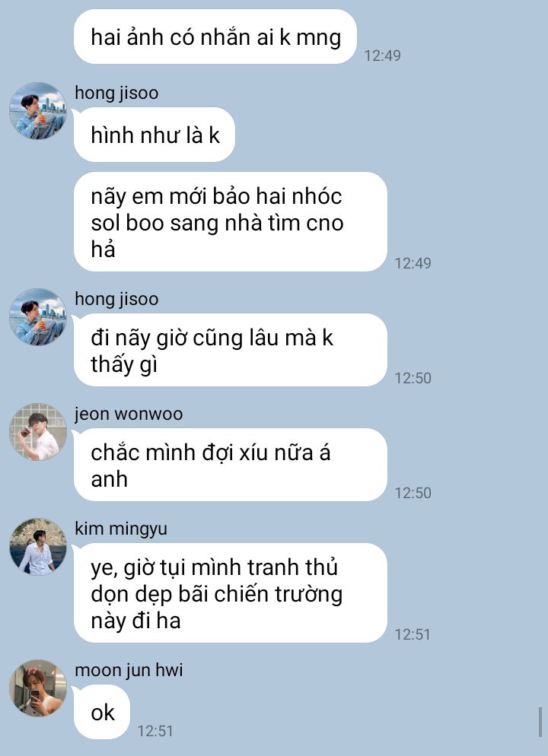
Task: Click hong jisoo's name above 'hình như là k'
Action: (x=116, y=93)
